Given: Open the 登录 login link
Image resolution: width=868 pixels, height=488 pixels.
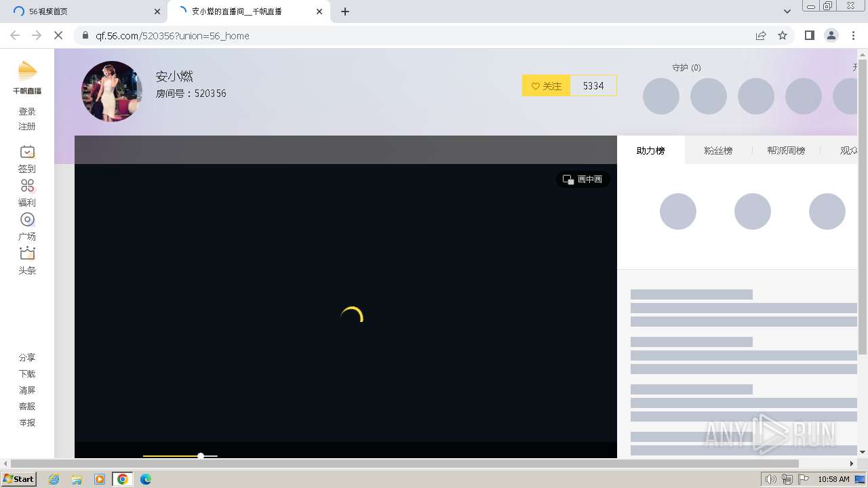Looking at the screenshot, I should pos(27,111).
